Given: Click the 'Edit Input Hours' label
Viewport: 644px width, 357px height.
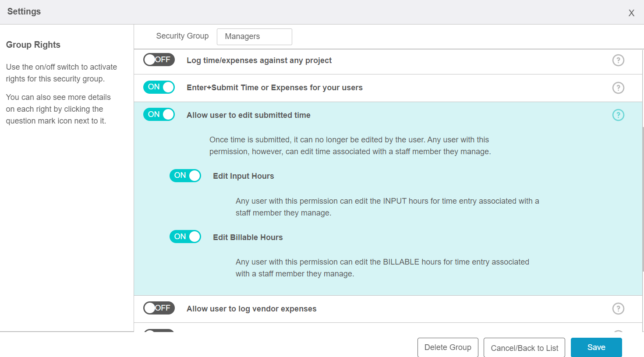Looking at the screenshot, I should tap(244, 176).
